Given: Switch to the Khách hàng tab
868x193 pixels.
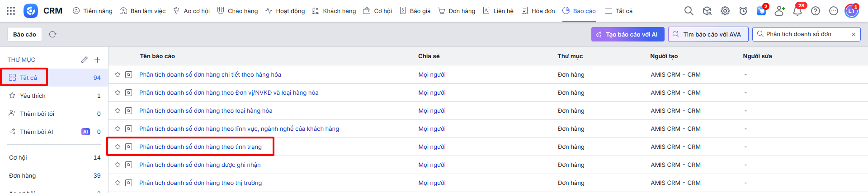Looking at the screenshot, I should click(x=334, y=11).
